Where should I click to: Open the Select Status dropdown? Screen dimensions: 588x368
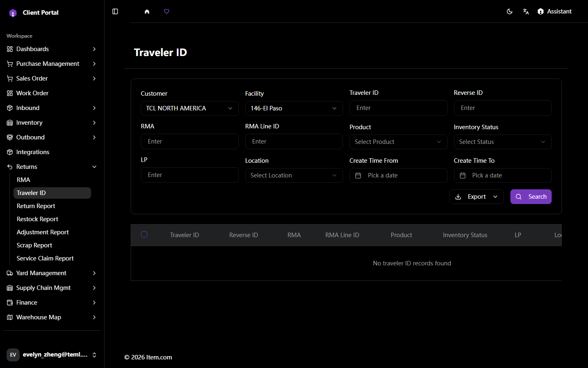pos(503,142)
